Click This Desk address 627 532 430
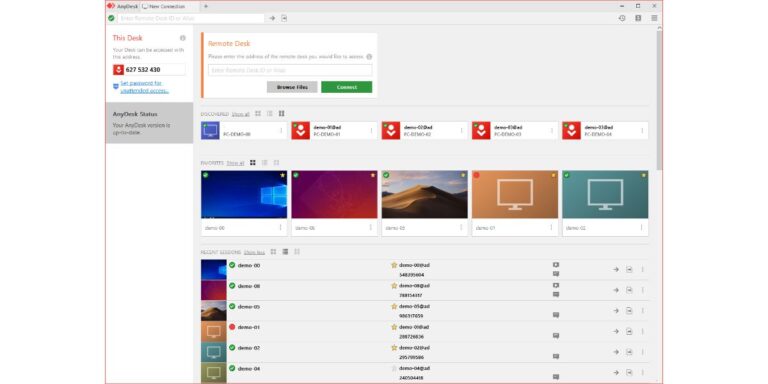Screen dimensions: 768x384 (x=143, y=70)
